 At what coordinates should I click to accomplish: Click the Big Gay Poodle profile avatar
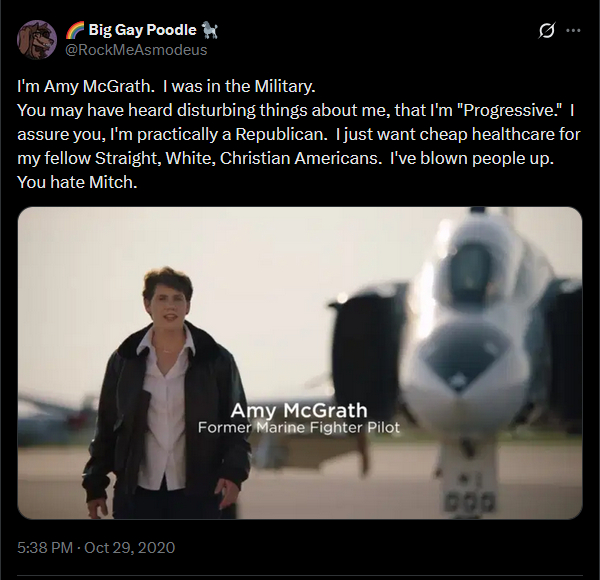[37, 39]
